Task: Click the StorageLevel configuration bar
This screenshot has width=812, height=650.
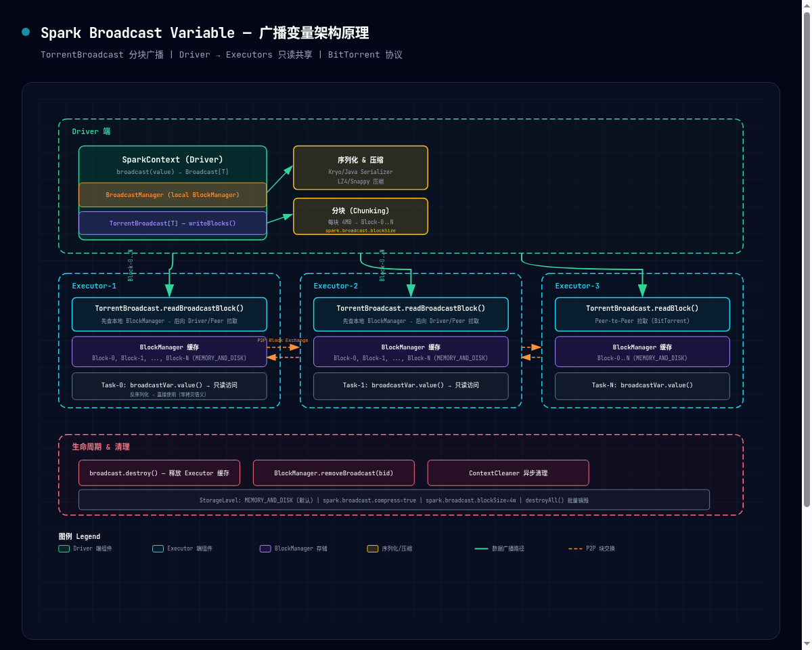Action: [x=394, y=500]
